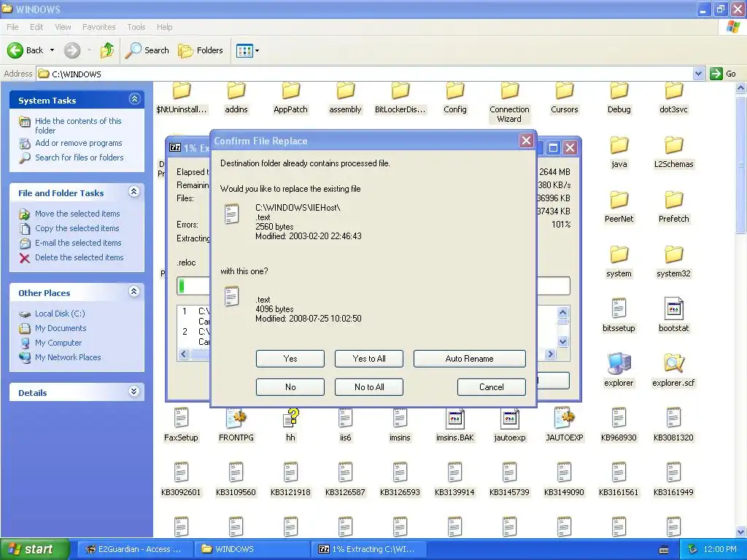Select the Prefetch folder
The width and height of the screenshot is (747, 560).
pyautogui.click(x=673, y=207)
